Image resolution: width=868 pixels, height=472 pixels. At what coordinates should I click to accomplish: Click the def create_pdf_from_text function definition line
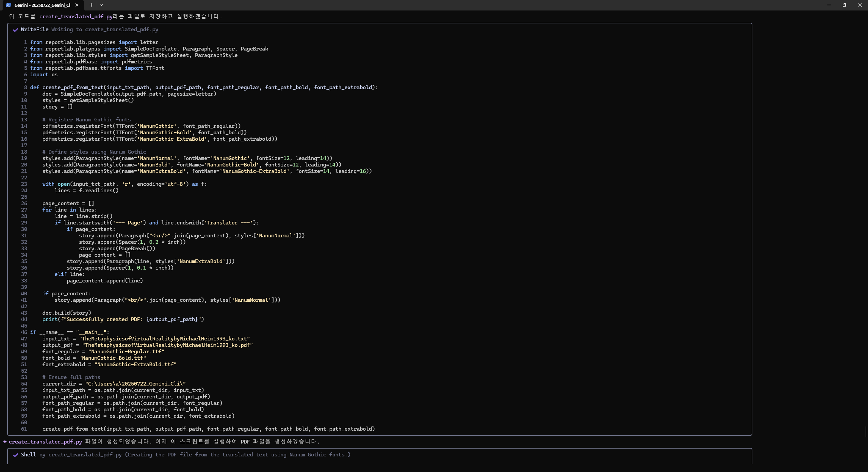[x=203, y=87]
